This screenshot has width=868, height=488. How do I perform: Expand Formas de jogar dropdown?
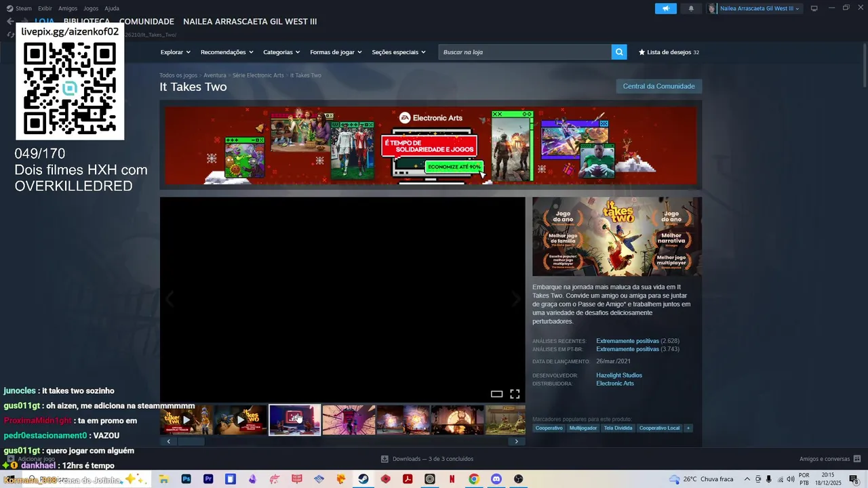click(336, 52)
